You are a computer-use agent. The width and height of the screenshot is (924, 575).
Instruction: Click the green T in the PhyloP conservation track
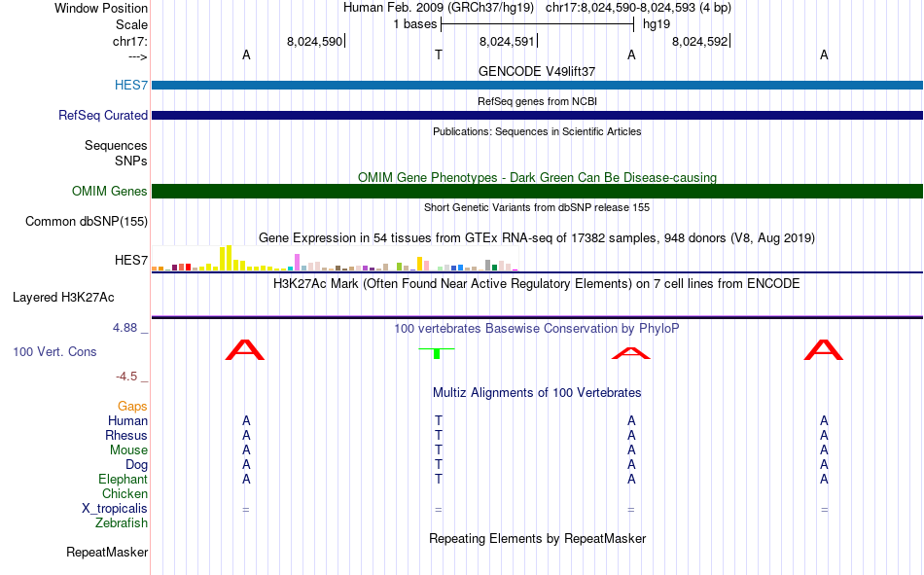coord(437,352)
